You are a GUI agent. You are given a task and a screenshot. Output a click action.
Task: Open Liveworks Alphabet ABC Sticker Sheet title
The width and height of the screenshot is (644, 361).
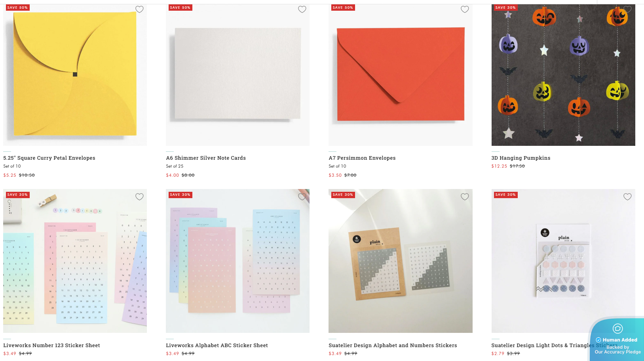217,346
